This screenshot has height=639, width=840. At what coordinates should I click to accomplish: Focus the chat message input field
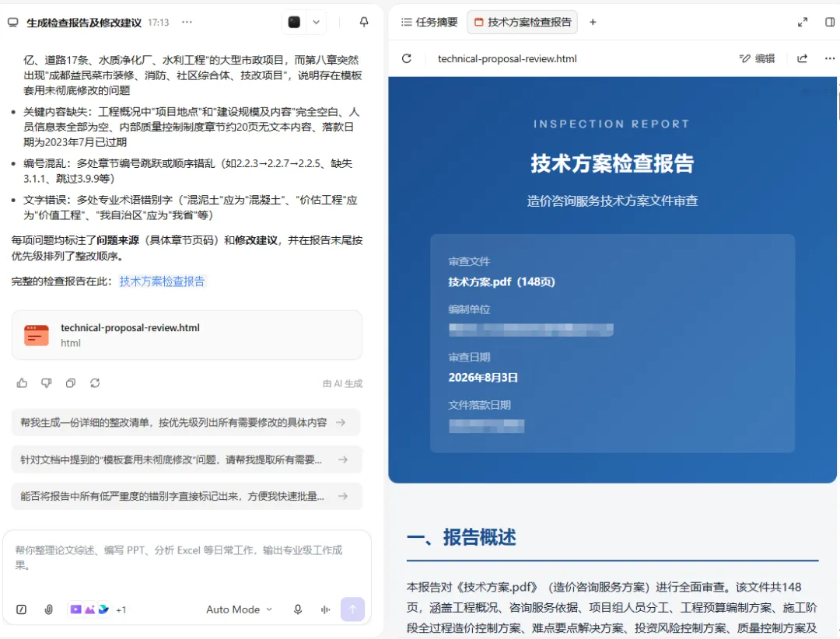pyautogui.click(x=187, y=557)
